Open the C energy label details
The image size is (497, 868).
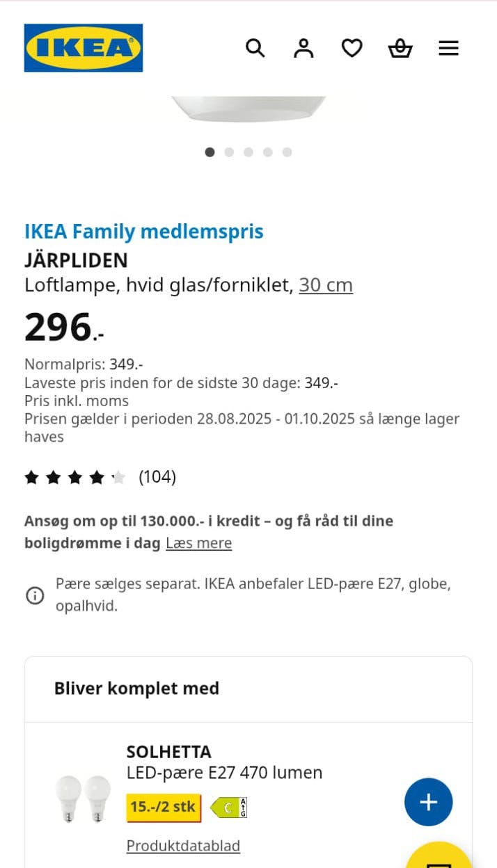pyautogui.click(x=228, y=807)
